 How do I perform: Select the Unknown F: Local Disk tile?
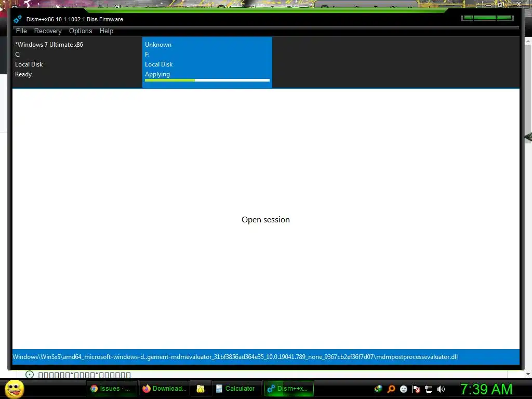pyautogui.click(x=207, y=62)
